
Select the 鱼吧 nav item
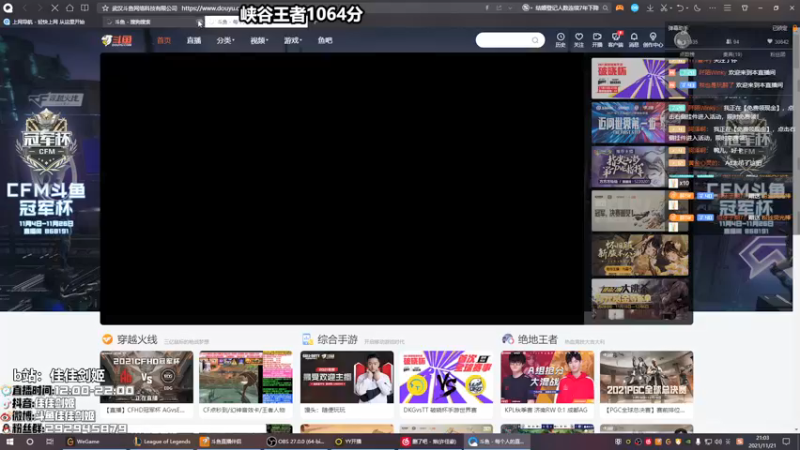point(325,40)
